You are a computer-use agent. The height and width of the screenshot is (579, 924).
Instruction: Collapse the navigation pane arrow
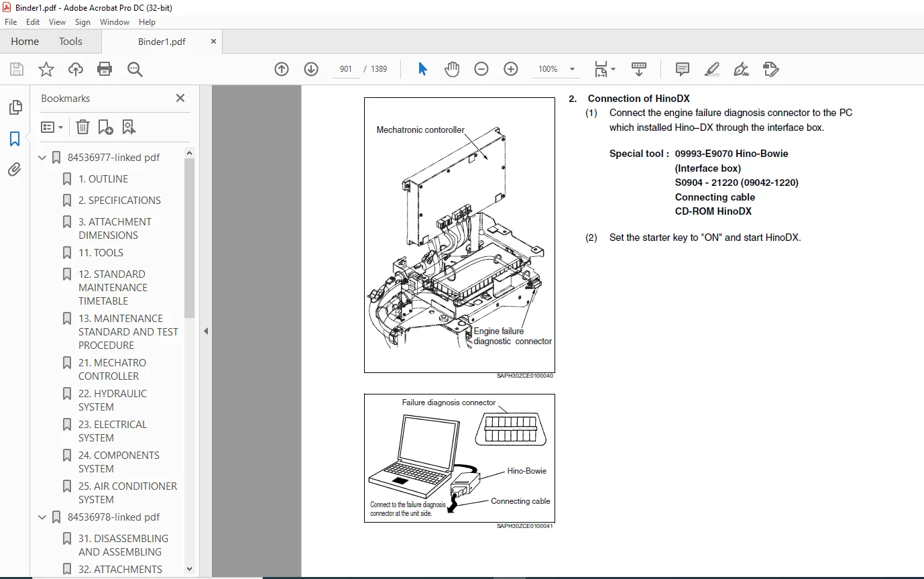206,331
